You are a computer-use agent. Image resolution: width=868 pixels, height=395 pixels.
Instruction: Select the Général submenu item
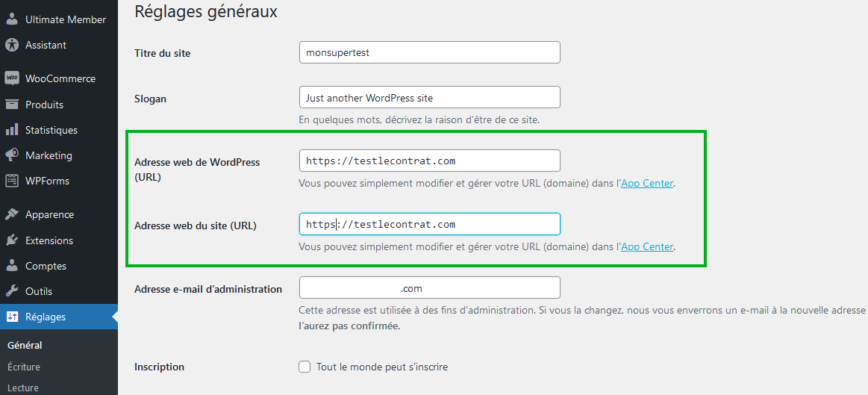click(x=25, y=345)
